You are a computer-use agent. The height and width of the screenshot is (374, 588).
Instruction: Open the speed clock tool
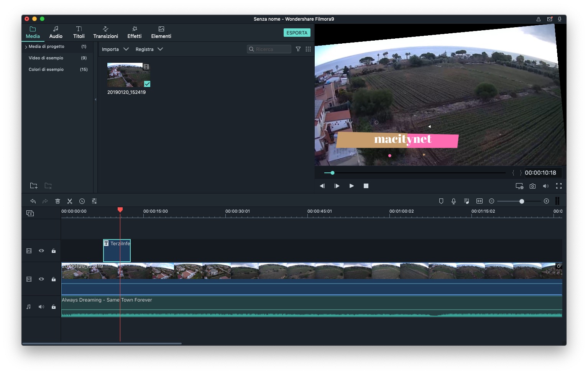[x=82, y=201]
